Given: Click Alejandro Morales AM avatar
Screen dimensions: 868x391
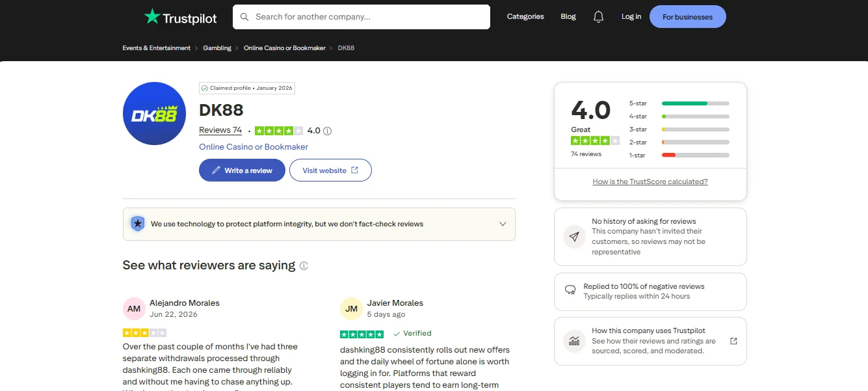Looking at the screenshot, I should [x=134, y=309].
